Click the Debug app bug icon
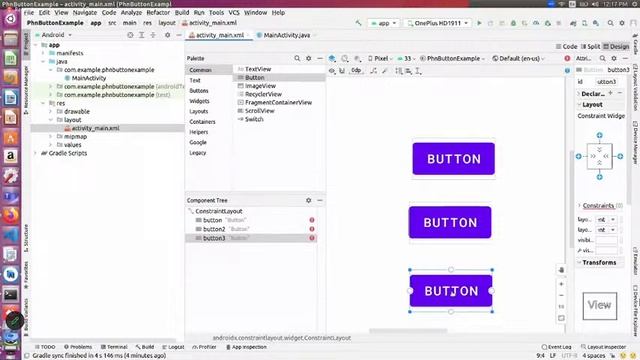Viewport: 640px width, 360px height. click(x=513, y=23)
